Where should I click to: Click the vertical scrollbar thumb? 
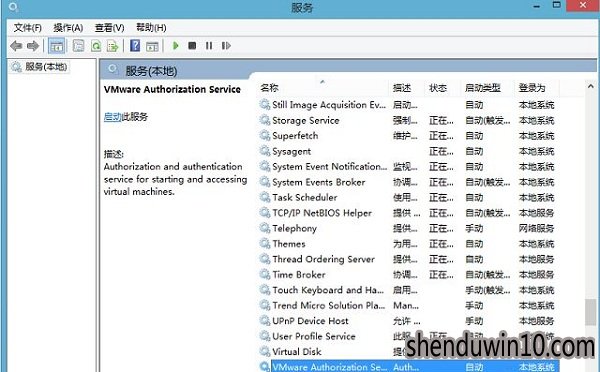pos(590,312)
